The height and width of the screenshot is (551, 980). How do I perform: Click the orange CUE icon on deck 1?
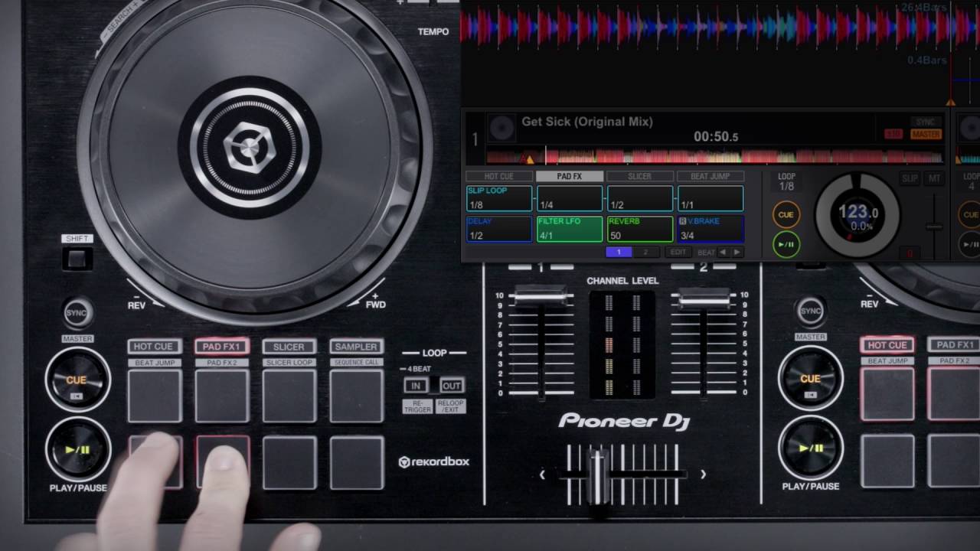pyautogui.click(x=786, y=214)
